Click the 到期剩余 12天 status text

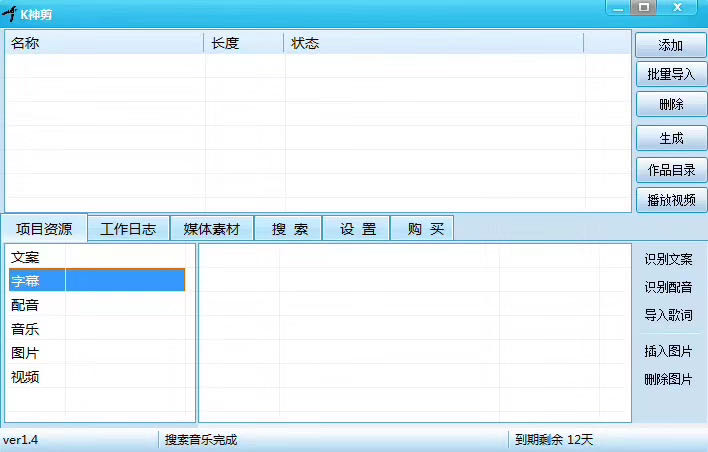pos(554,439)
